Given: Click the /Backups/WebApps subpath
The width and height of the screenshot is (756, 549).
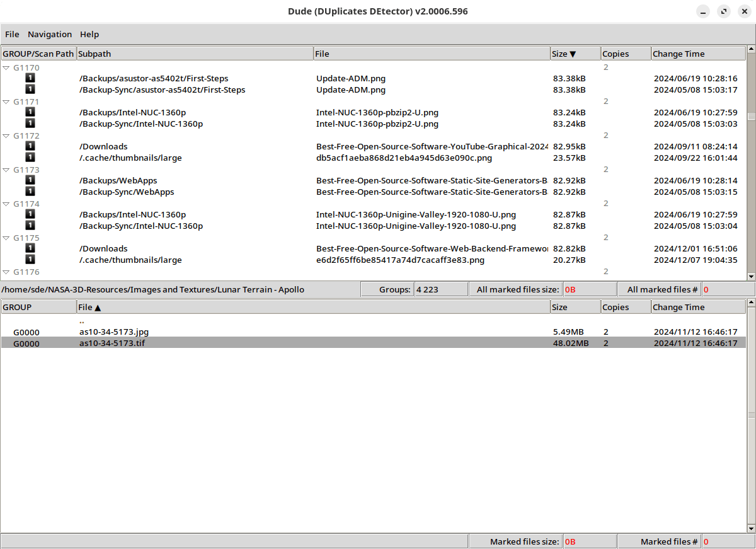Looking at the screenshot, I should pos(118,180).
